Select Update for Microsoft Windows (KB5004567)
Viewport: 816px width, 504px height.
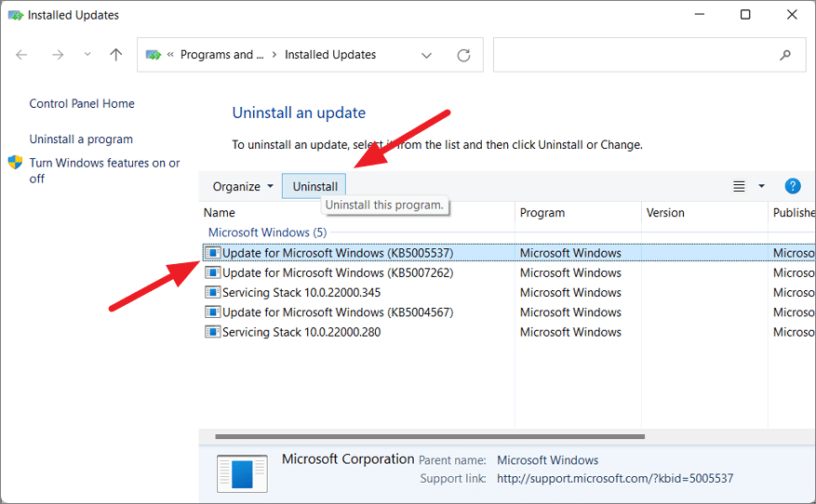(x=509, y=312)
